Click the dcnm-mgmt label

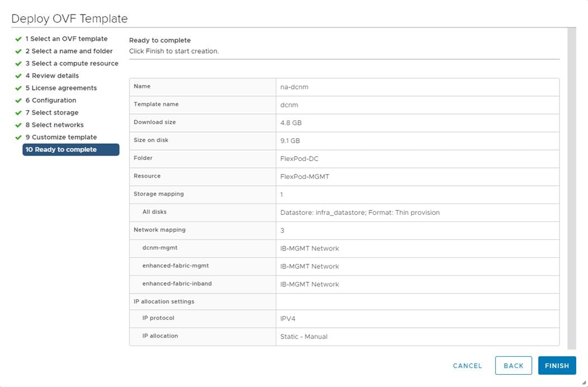tap(160, 248)
